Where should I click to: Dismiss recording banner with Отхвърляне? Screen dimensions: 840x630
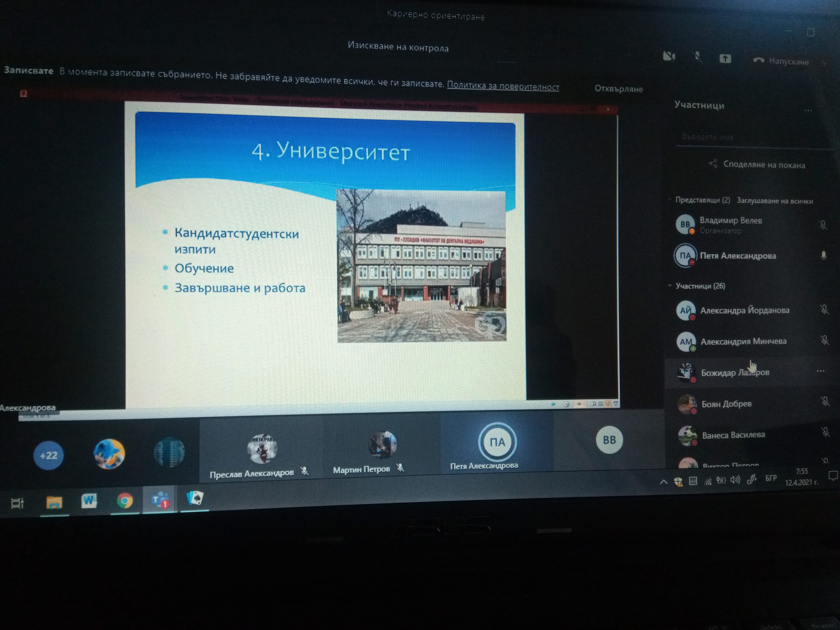pos(619,89)
